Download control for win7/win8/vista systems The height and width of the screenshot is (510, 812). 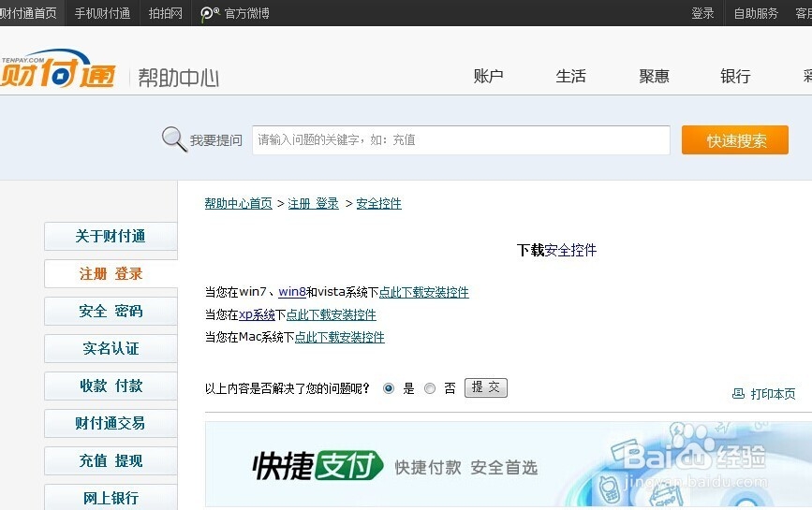pyautogui.click(x=424, y=292)
